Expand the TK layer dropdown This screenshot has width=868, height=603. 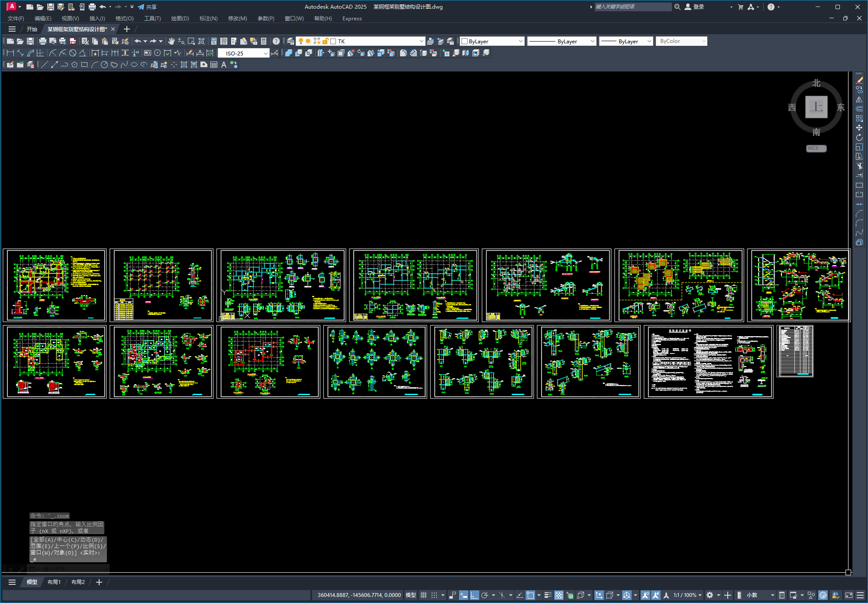(x=421, y=41)
